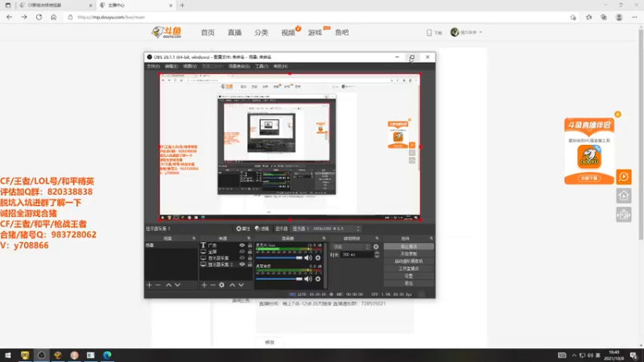Click the orange play icon on right sidebar

pos(623,177)
